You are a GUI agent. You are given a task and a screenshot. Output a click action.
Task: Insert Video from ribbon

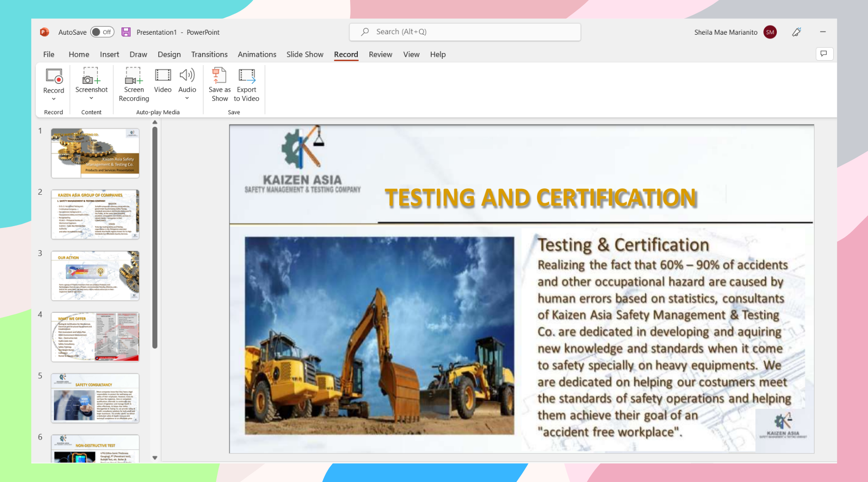point(163,80)
